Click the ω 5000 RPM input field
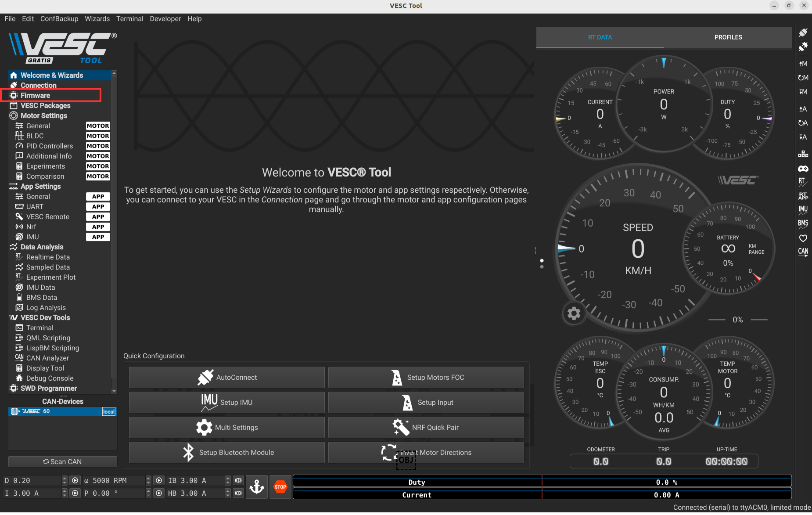The height and width of the screenshot is (515, 812). [114, 481]
